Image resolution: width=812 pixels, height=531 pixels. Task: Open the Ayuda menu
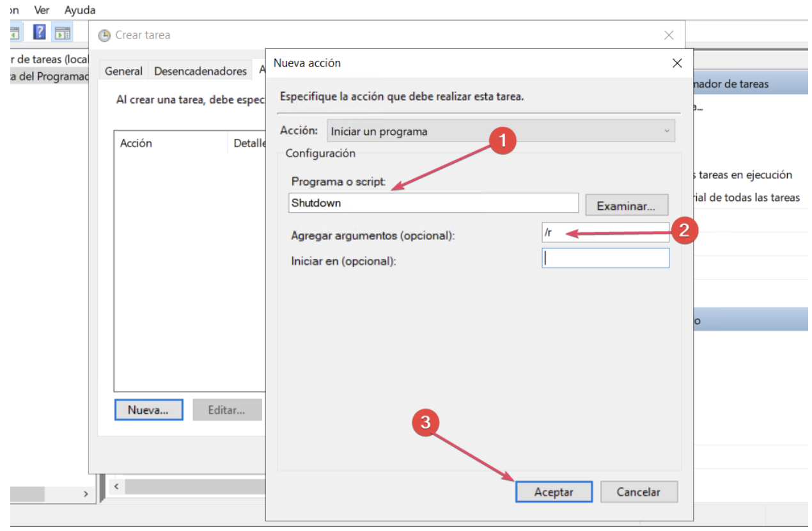80,10
